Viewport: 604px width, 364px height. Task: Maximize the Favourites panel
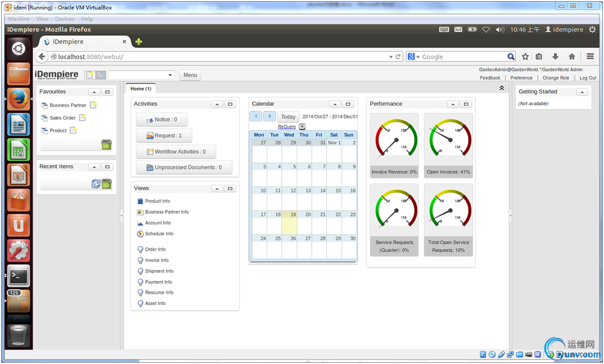pos(107,92)
